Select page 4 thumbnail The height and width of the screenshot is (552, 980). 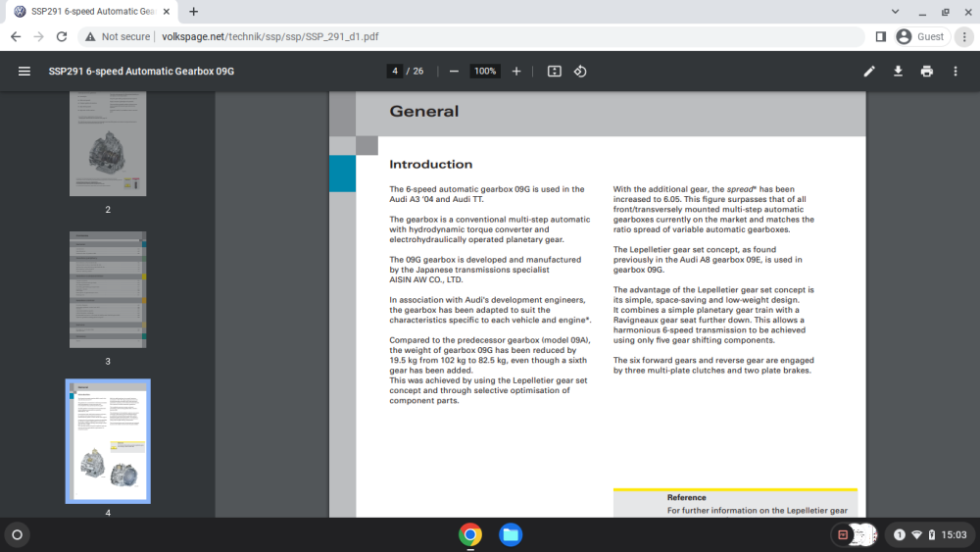click(108, 441)
